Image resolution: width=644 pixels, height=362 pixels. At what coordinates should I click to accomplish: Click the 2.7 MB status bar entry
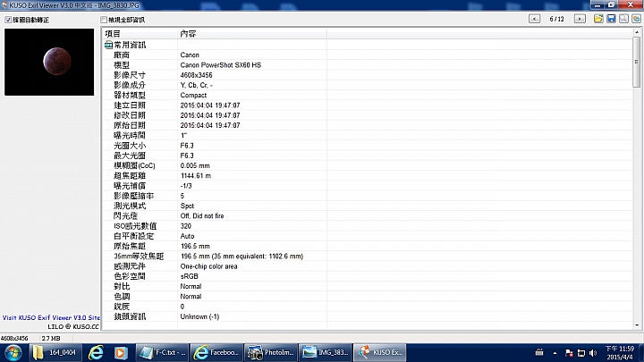pos(51,338)
